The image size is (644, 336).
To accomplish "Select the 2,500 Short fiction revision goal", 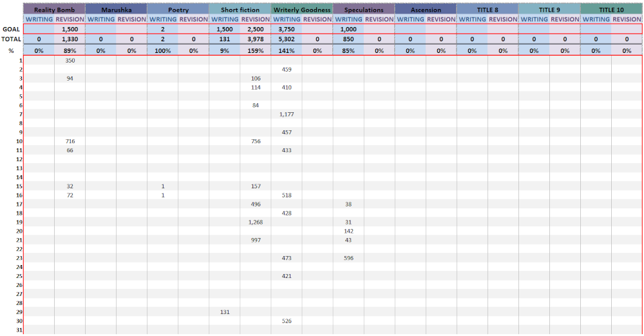I will click(256, 29).
